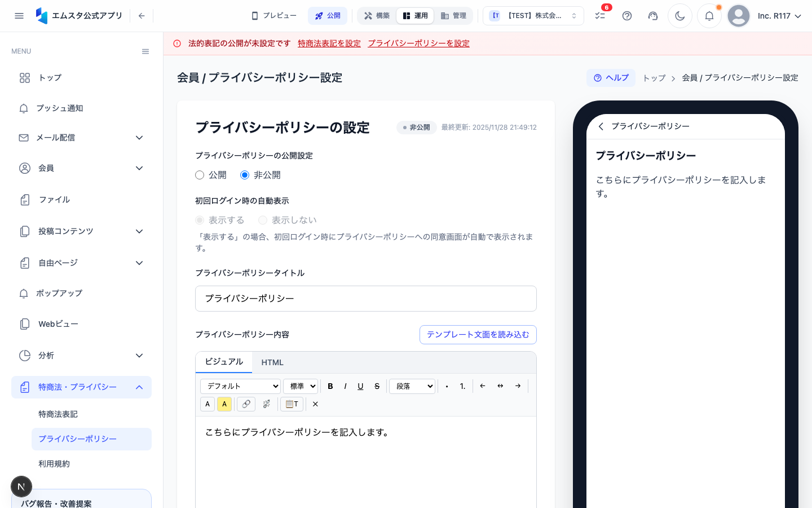Choose the yellow highlight color button

tap(224, 404)
